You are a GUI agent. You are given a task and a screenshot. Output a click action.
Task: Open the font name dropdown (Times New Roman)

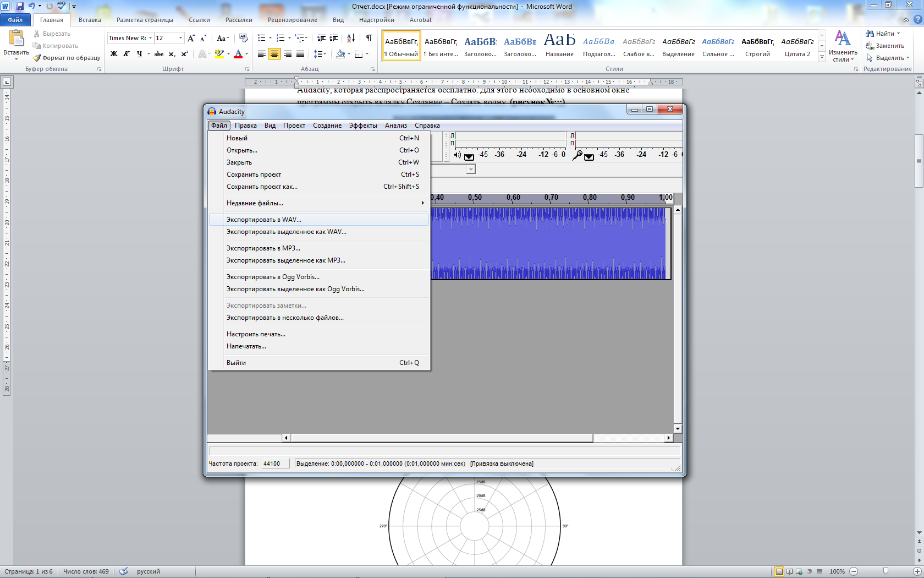pos(151,38)
